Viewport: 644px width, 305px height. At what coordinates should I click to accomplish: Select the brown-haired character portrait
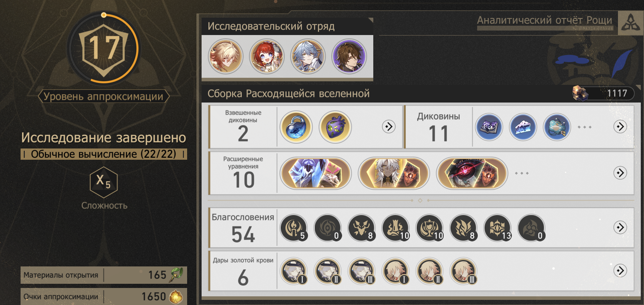click(x=349, y=57)
